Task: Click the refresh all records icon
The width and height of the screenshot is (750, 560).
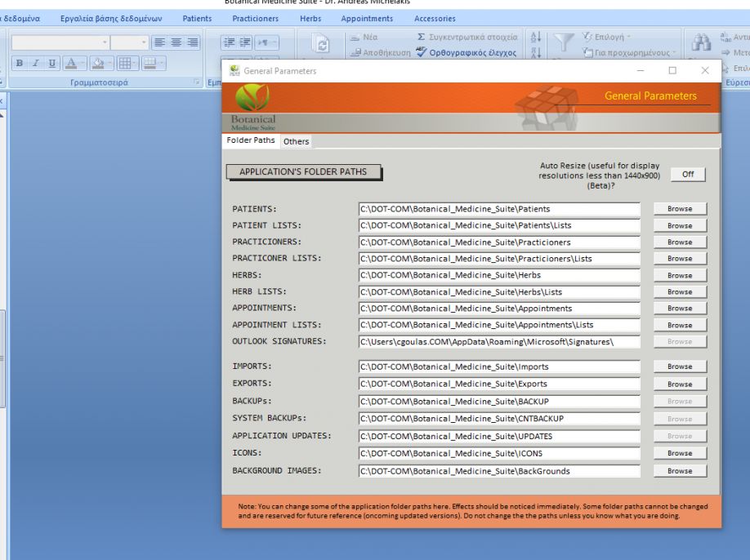Action: point(321,44)
